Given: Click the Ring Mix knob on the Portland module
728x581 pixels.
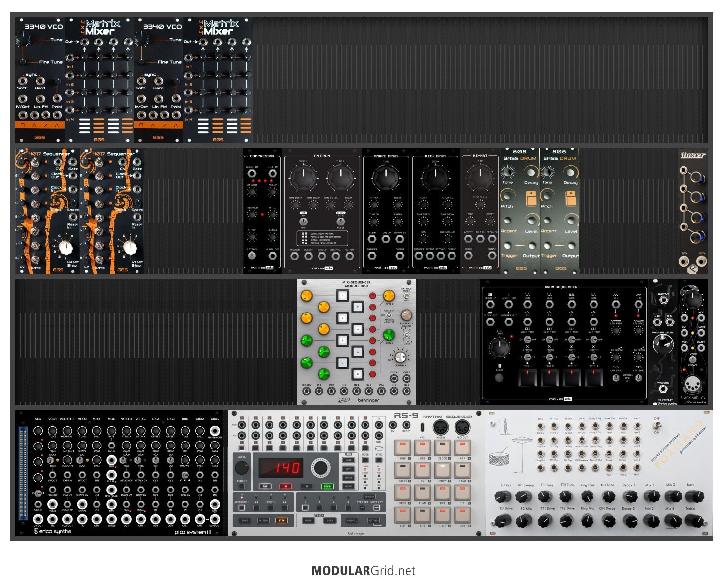Looking at the screenshot, I should [588, 520].
